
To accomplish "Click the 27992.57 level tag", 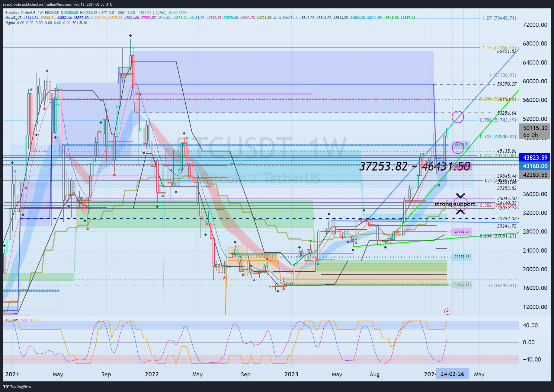I will (461, 231).
